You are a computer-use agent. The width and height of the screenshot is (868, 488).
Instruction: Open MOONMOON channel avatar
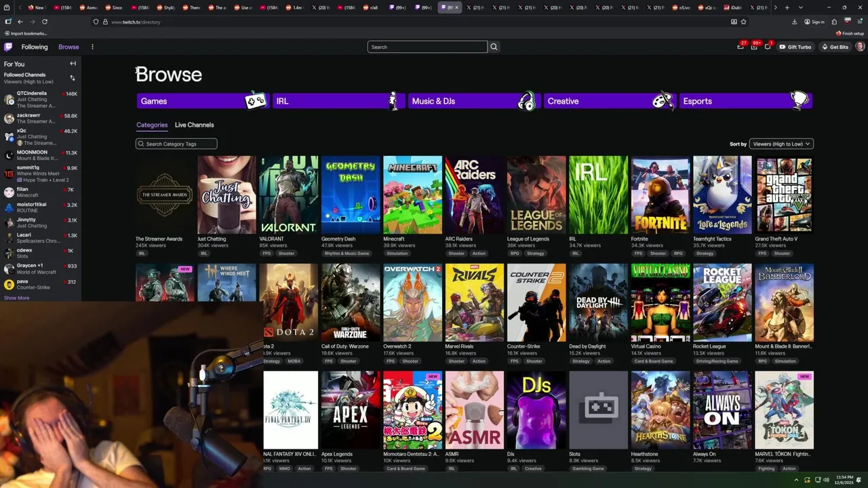[x=9, y=155]
